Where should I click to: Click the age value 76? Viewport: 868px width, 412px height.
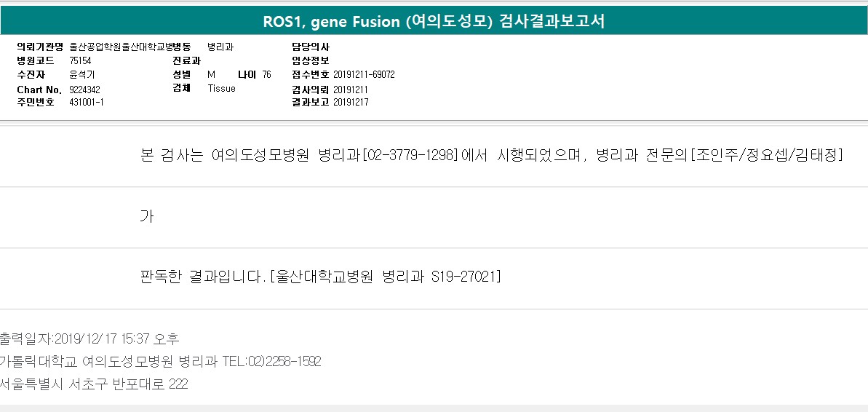point(266,75)
